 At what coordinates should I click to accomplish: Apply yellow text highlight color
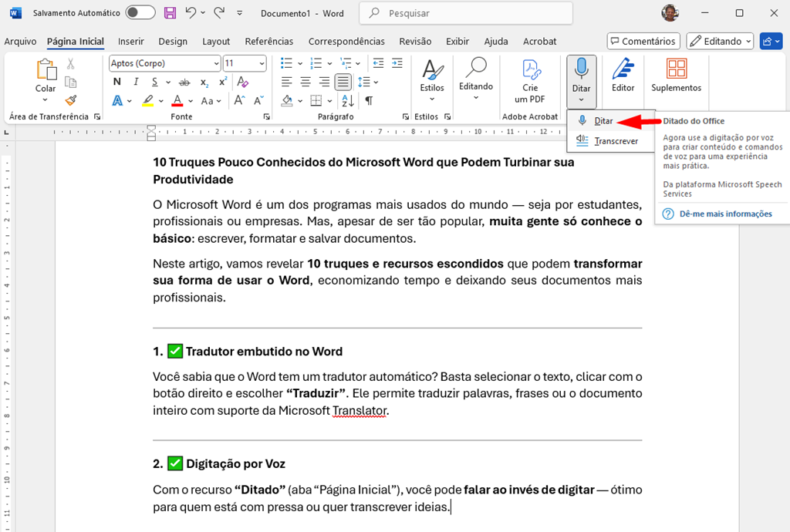click(147, 101)
